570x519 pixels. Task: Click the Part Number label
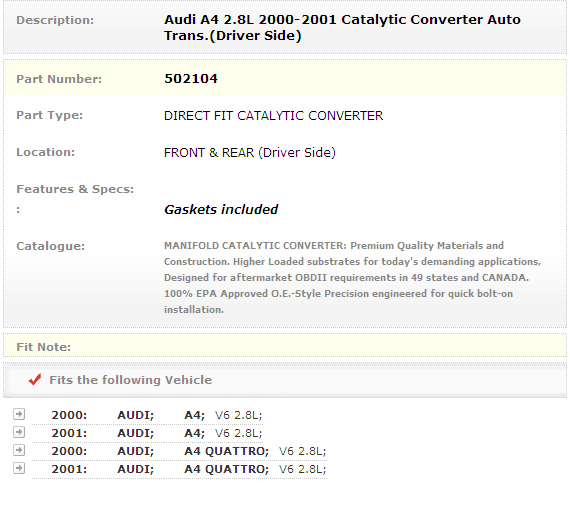tap(59, 79)
